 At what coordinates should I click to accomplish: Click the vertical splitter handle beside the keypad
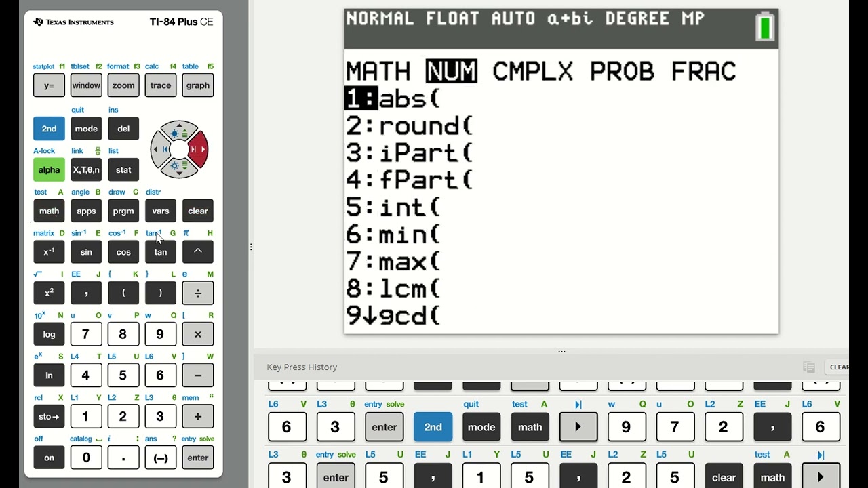tap(251, 247)
